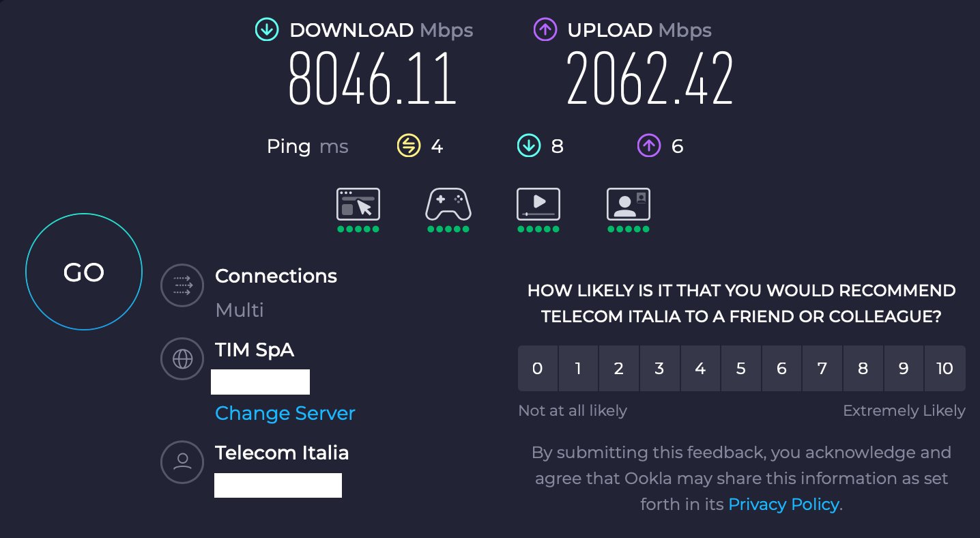The height and width of the screenshot is (538, 980).
Task: Click the video conferencing performance icon
Action: [x=628, y=204]
